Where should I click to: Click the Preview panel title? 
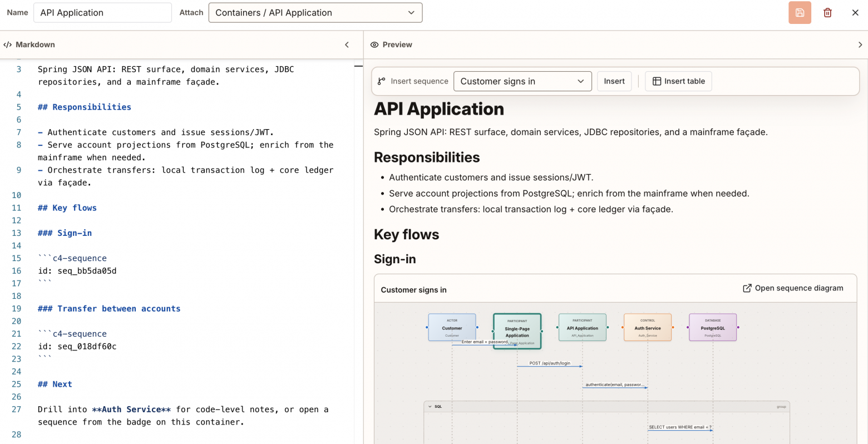[x=397, y=45]
